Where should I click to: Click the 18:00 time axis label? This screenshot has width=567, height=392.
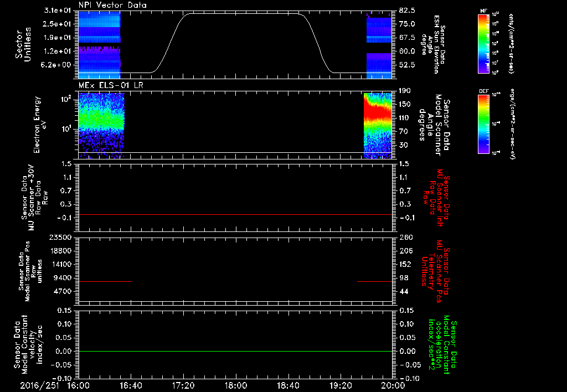[x=236, y=385]
